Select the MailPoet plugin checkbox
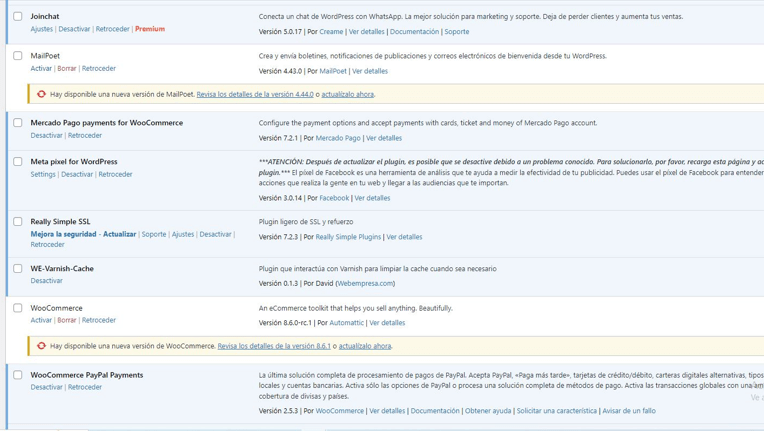The width and height of the screenshot is (764, 431). (x=18, y=56)
